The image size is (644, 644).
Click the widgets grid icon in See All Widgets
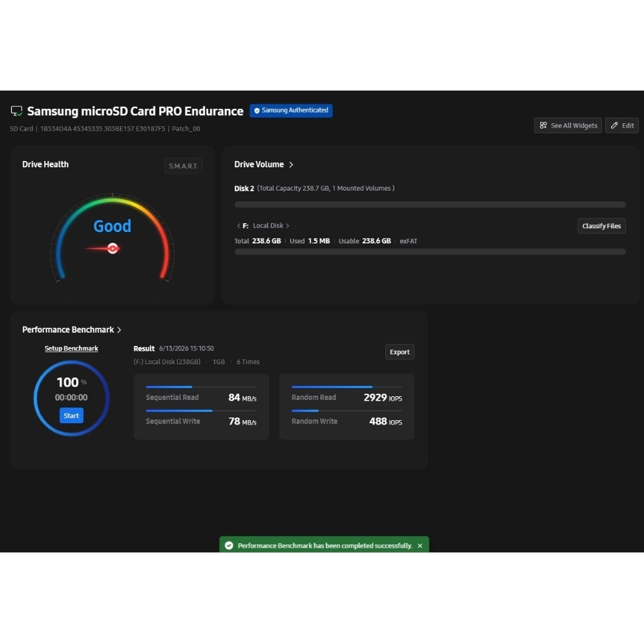click(x=543, y=125)
